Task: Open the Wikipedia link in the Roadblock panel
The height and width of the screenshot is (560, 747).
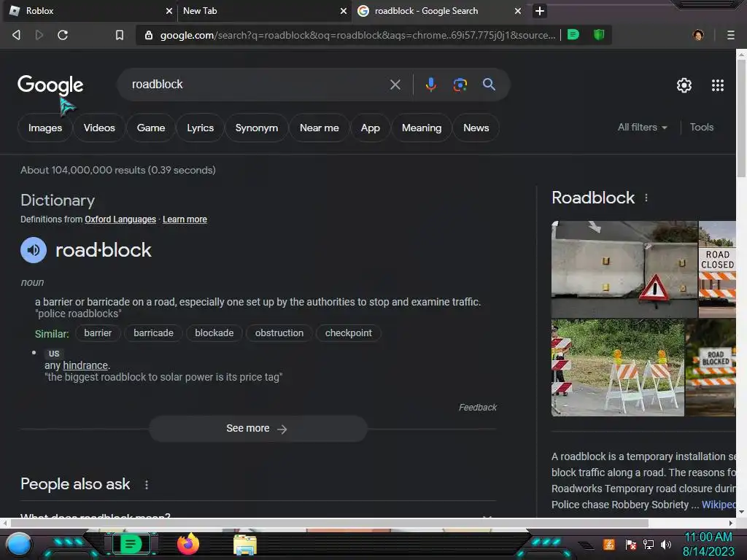Action: (719, 505)
